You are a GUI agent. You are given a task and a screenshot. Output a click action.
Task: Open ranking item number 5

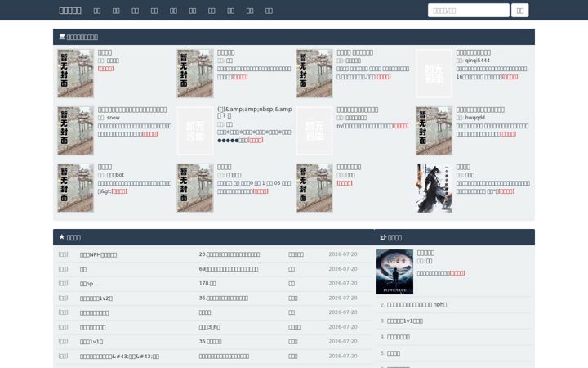pos(394,353)
